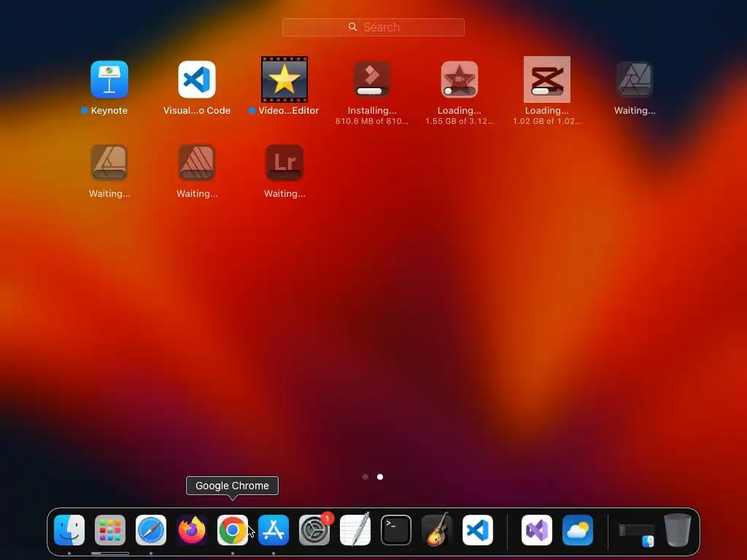Open Finder from the Dock

click(x=69, y=530)
